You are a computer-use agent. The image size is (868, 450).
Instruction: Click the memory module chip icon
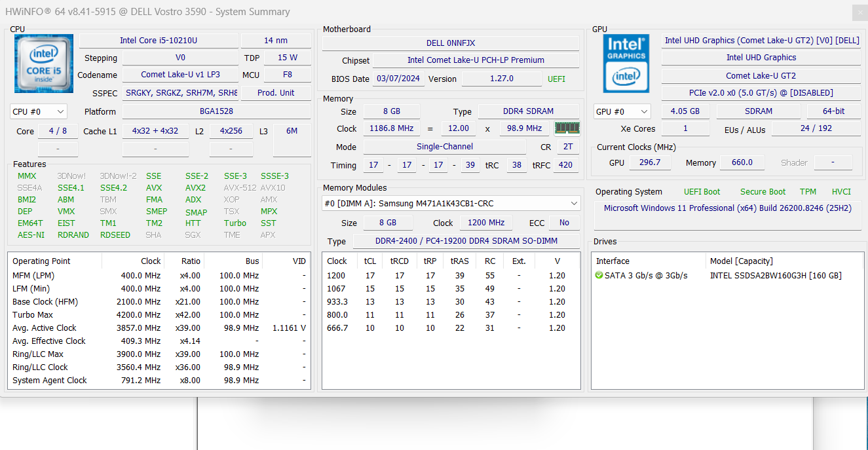click(567, 128)
